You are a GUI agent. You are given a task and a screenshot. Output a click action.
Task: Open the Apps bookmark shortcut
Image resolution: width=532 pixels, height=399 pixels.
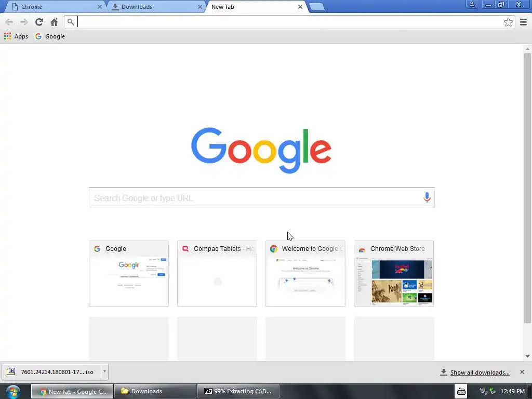(16, 36)
